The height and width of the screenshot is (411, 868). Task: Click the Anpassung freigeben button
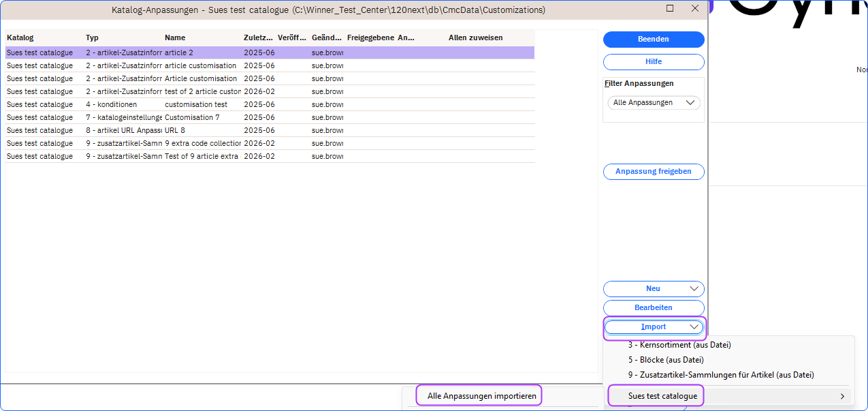click(x=653, y=172)
